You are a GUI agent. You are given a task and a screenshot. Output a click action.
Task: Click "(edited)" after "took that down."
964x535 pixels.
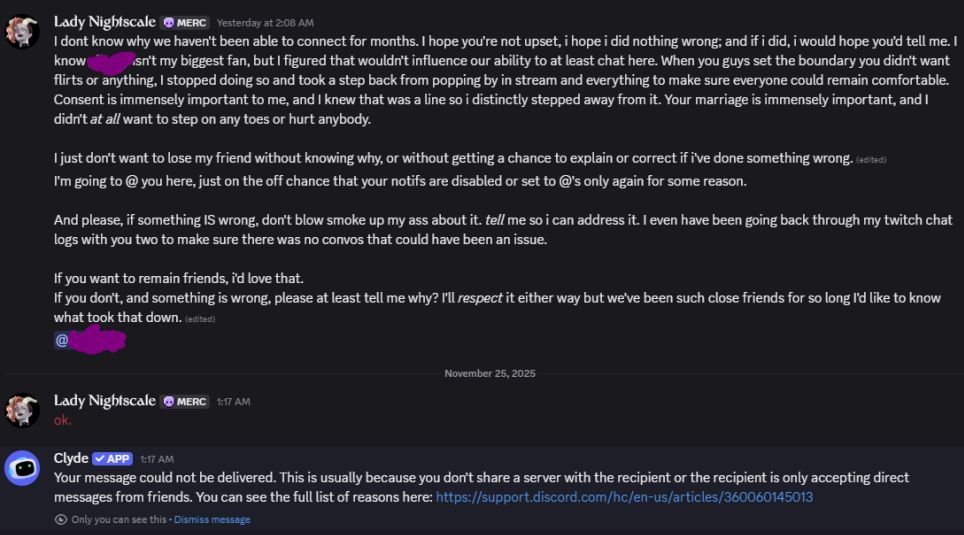pyautogui.click(x=200, y=319)
